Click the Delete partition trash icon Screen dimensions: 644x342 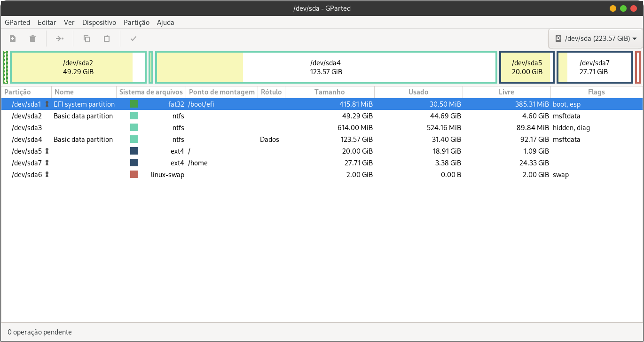32,39
